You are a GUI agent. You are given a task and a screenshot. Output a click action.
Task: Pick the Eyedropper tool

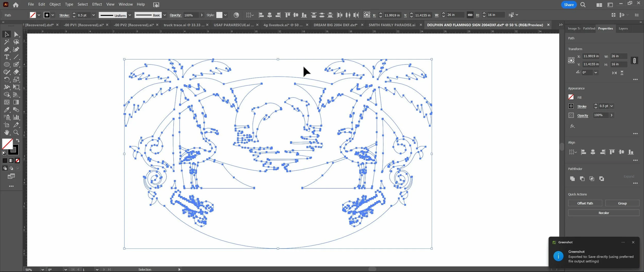[7, 110]
